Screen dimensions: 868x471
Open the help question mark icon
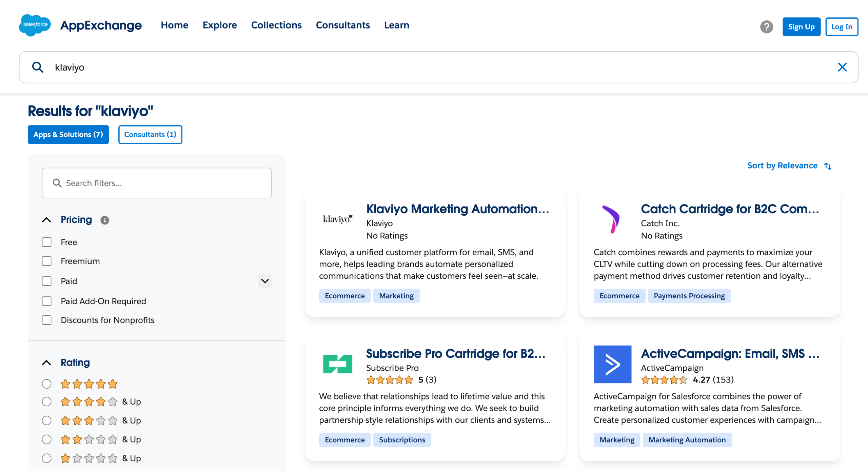click(766, 27)
